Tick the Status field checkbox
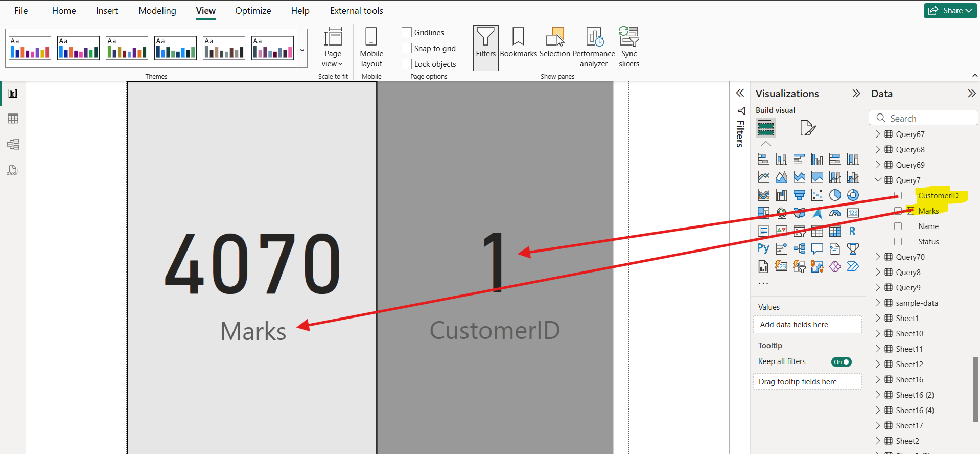Viewport: 980px width, 454px height. point(898,242)
